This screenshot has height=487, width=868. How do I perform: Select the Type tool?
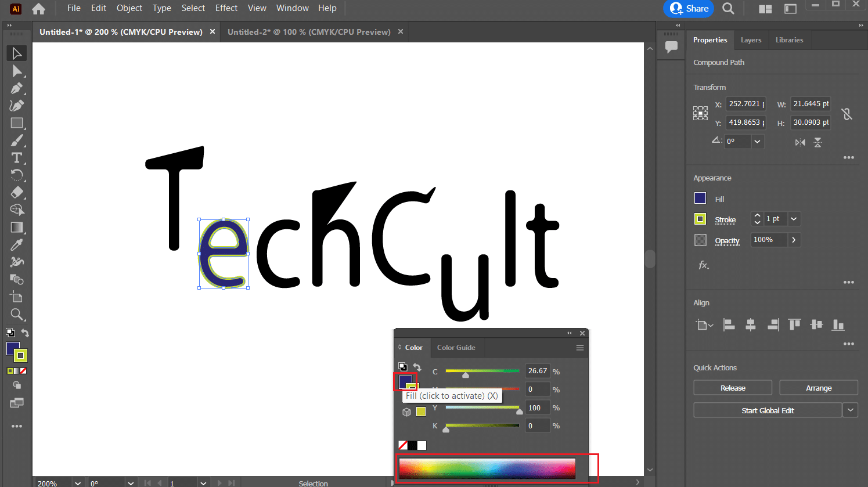pyautogui.click(x=16, y=157)
